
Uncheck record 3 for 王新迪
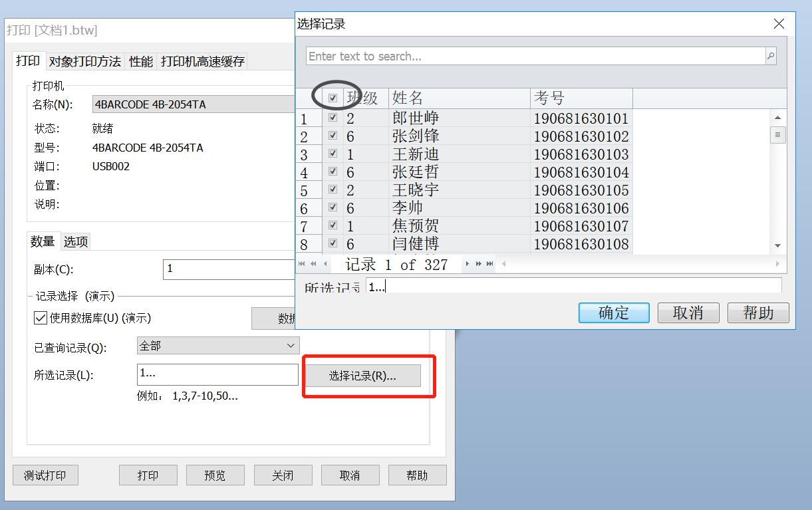click(332, 153)
